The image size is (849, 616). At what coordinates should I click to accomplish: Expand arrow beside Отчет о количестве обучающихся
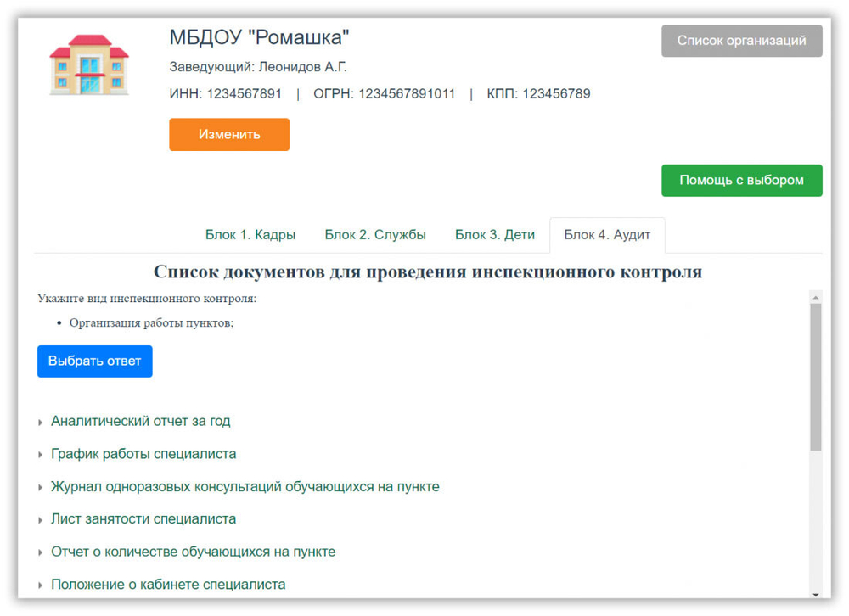click(41, 552)
